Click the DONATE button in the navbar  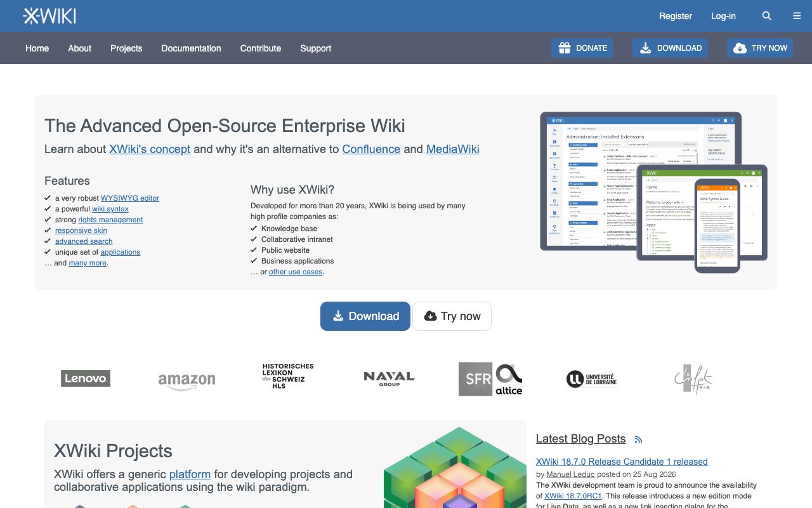[x=582, y=48]
